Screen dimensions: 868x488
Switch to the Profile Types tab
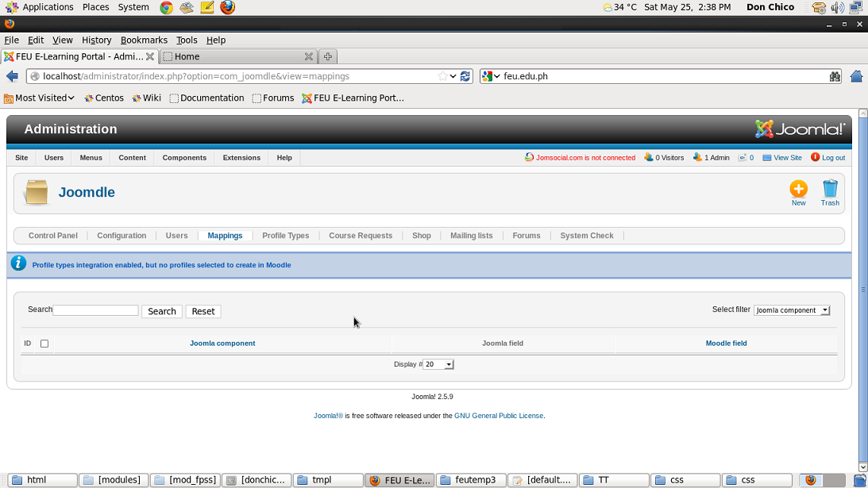[x=285, y=236]
